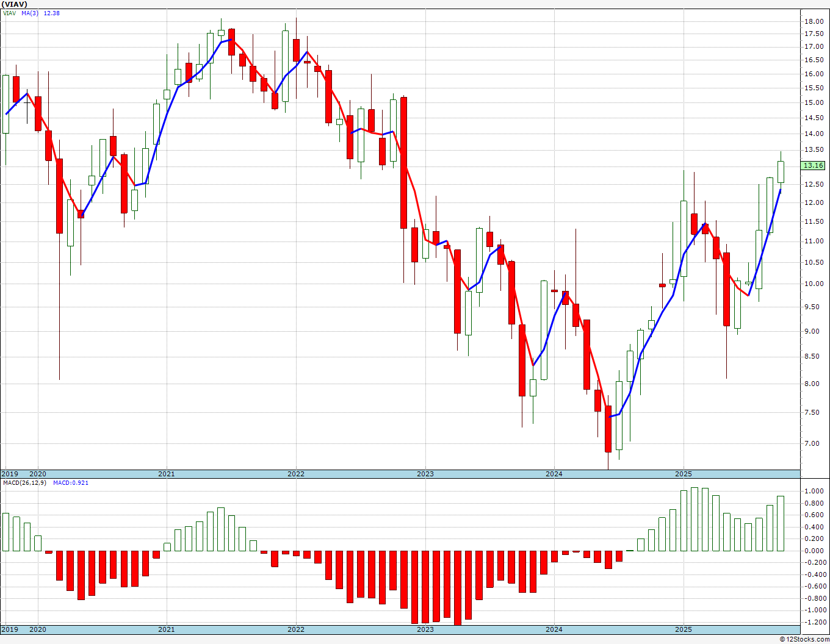
Task: Select the green VIAV legend label
Action: pos(9,13)
